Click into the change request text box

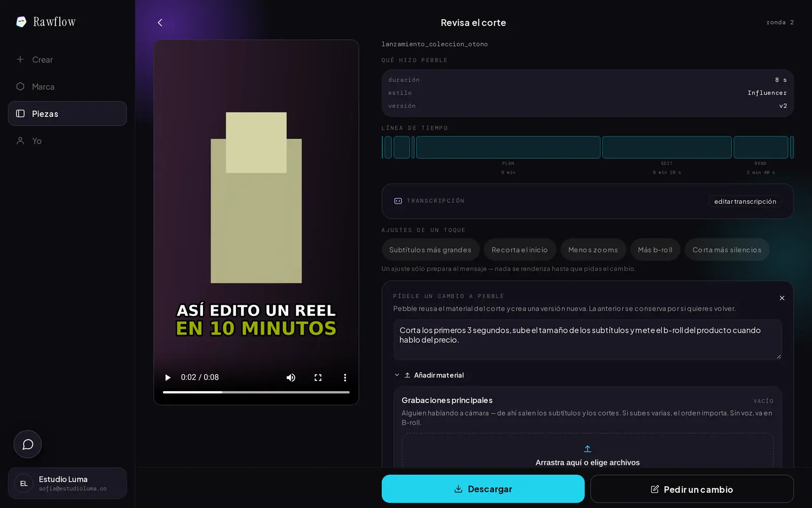tap(588, 340)
